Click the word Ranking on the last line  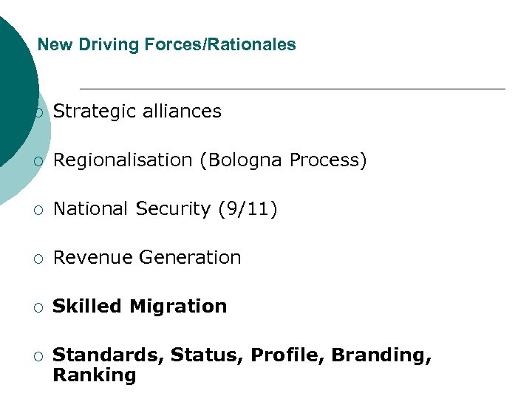pyautogui.click(x=95, y=375)
